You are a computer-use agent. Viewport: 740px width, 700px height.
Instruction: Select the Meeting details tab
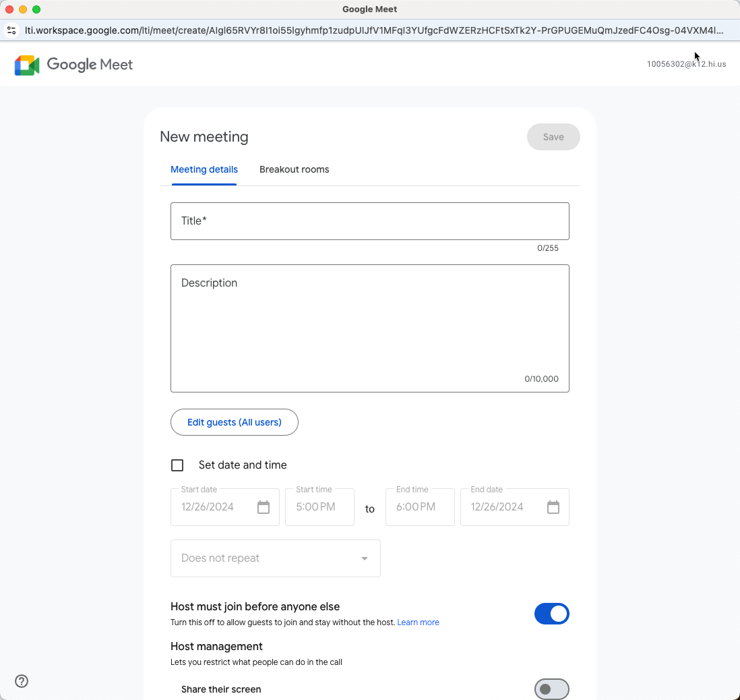pyautogui.click(x=204, y=169)
